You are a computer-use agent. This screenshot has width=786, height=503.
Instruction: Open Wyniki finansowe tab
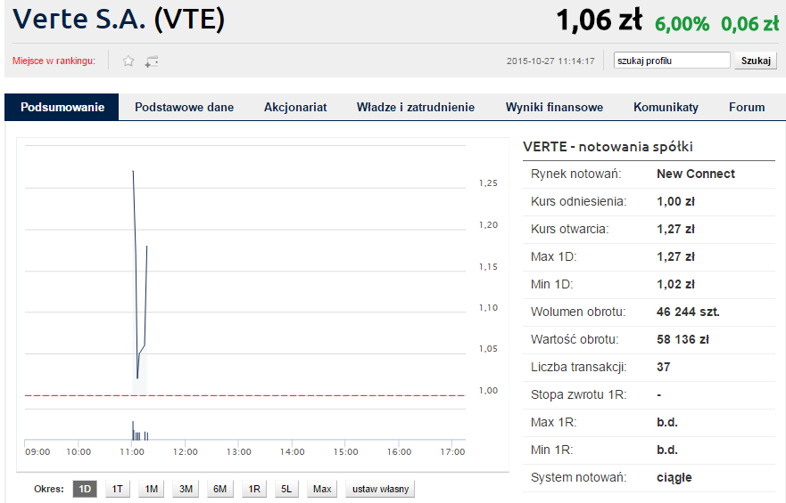tap(554, 107)
